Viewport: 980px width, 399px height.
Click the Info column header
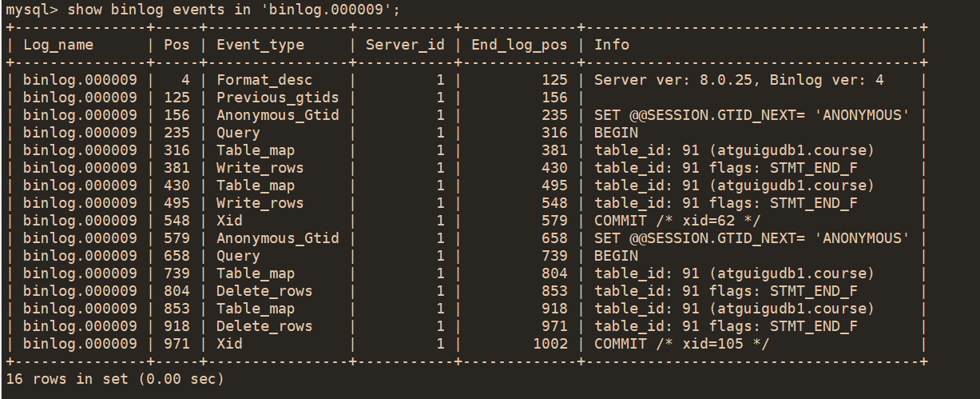tap(612, 45)
